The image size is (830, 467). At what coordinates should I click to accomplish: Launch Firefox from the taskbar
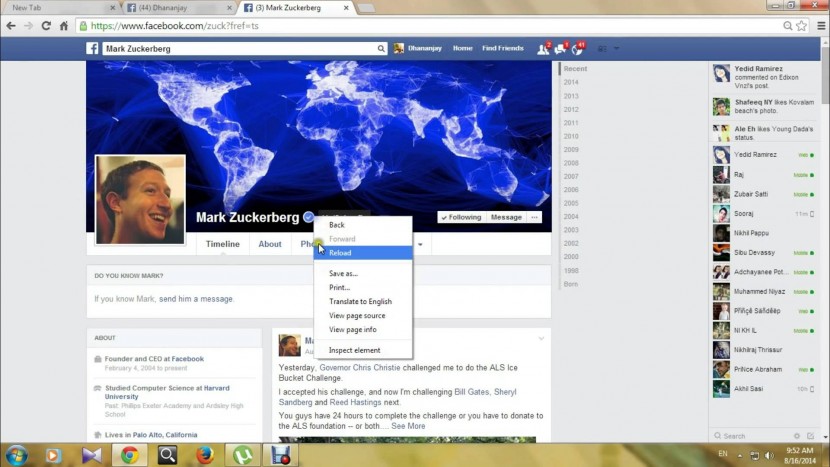[205, 455]
